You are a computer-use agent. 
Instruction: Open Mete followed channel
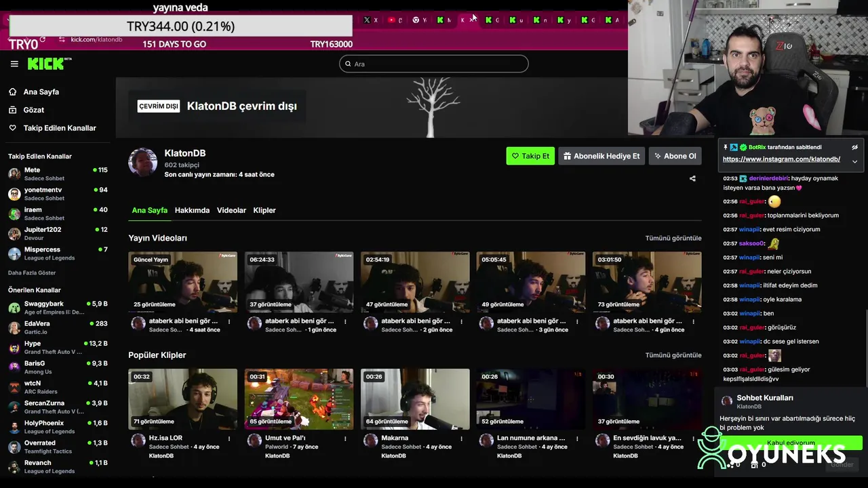57,174
